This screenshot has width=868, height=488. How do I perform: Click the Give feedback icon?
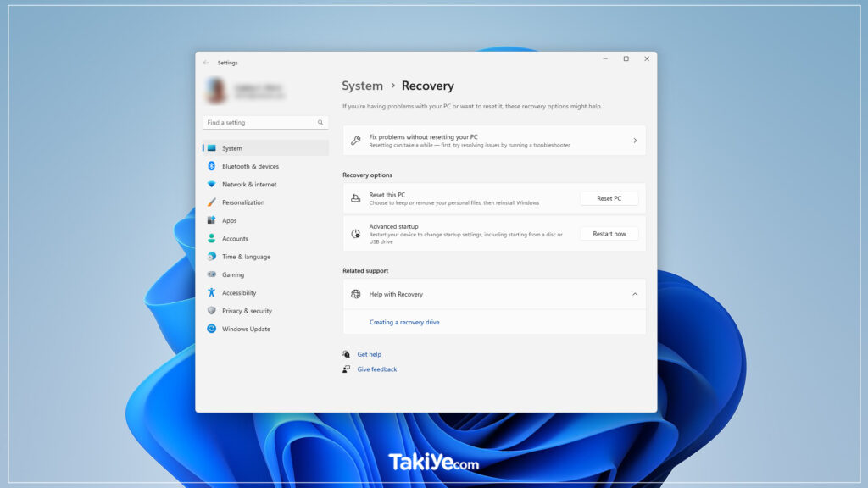click(x=347, y=369)
